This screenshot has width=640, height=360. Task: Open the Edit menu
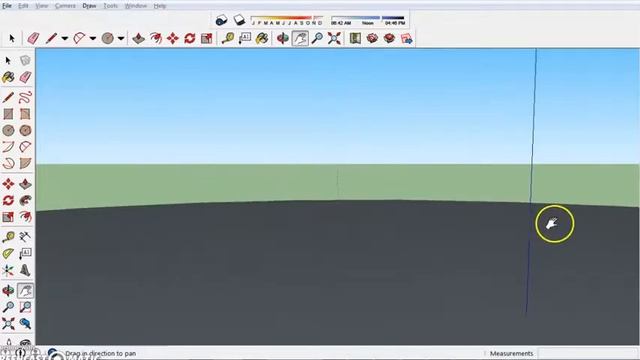coord(23,6)
